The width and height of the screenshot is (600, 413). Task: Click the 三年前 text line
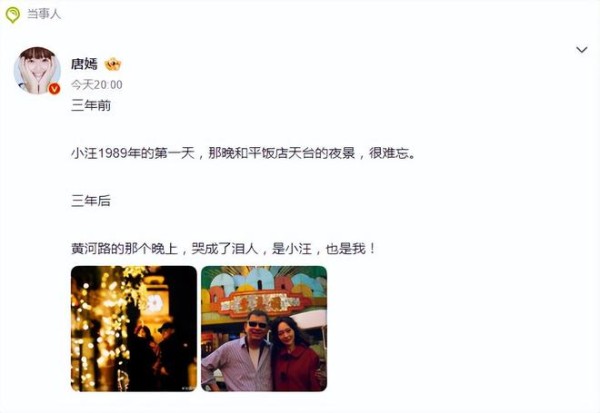[91, 105]
